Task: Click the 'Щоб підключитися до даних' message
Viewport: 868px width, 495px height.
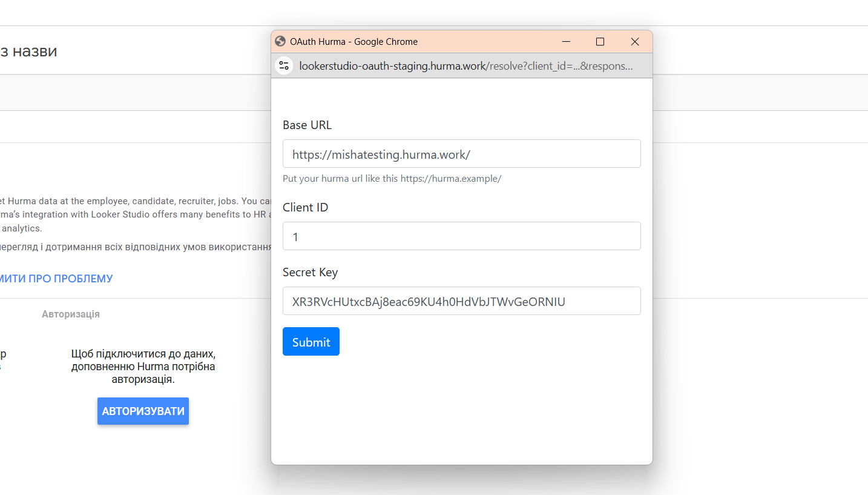Action: pos(143,367)
